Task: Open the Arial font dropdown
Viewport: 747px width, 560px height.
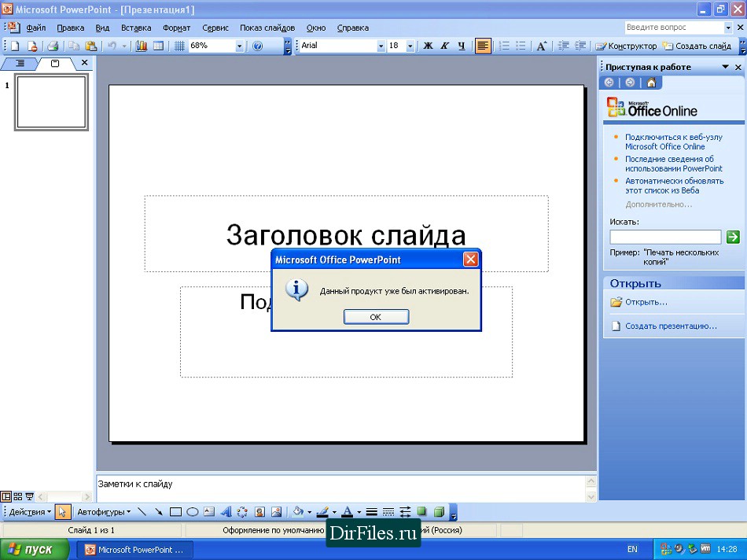Action: point(381,46)
